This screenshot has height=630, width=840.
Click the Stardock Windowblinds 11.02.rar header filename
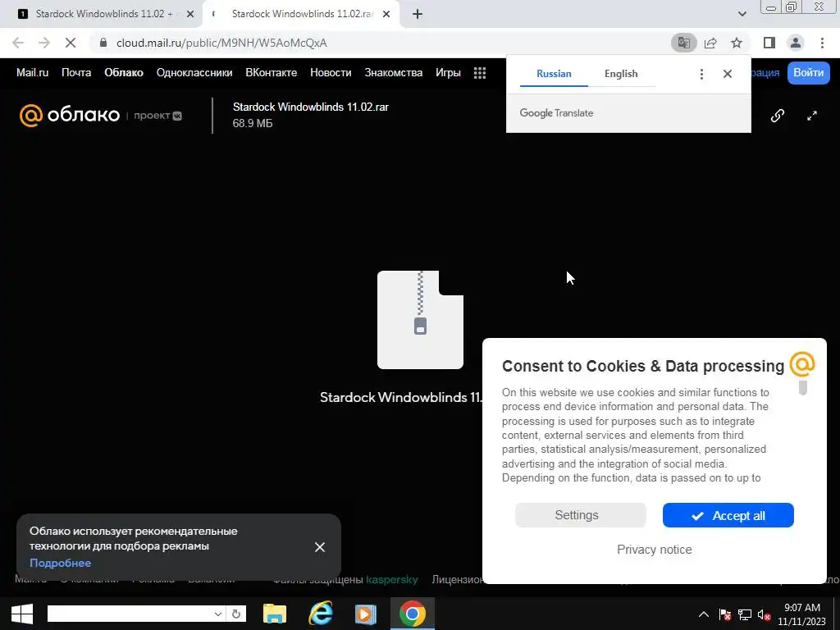point(311,107)
